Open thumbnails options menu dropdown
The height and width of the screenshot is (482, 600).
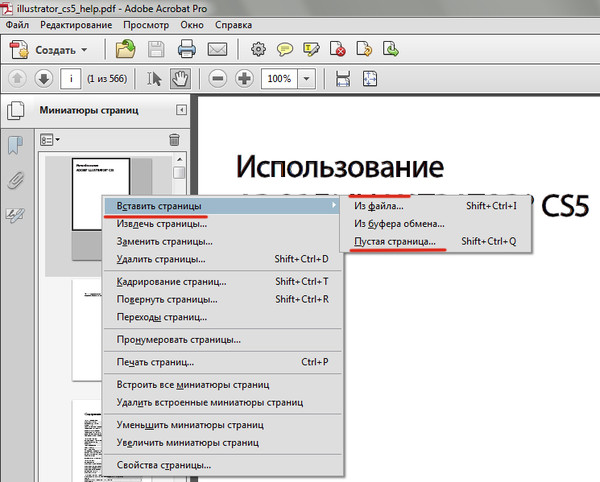(x=50, y=140)
